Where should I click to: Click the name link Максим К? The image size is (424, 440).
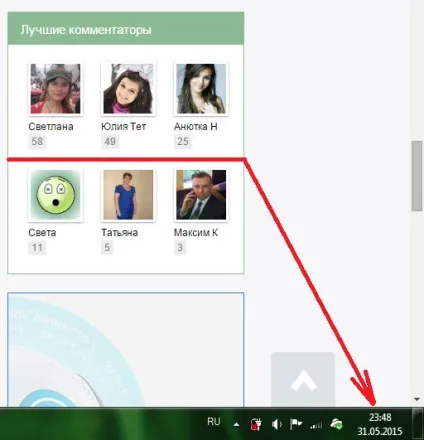[196, 232]
